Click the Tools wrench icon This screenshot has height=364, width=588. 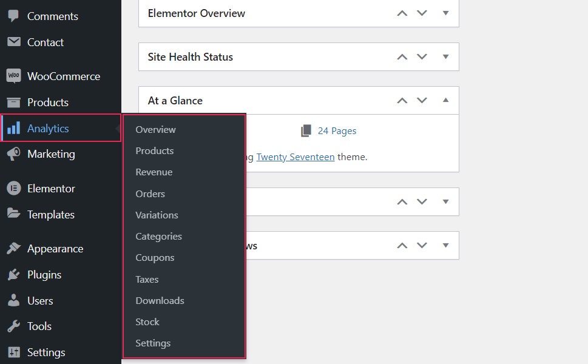point(13,326)
